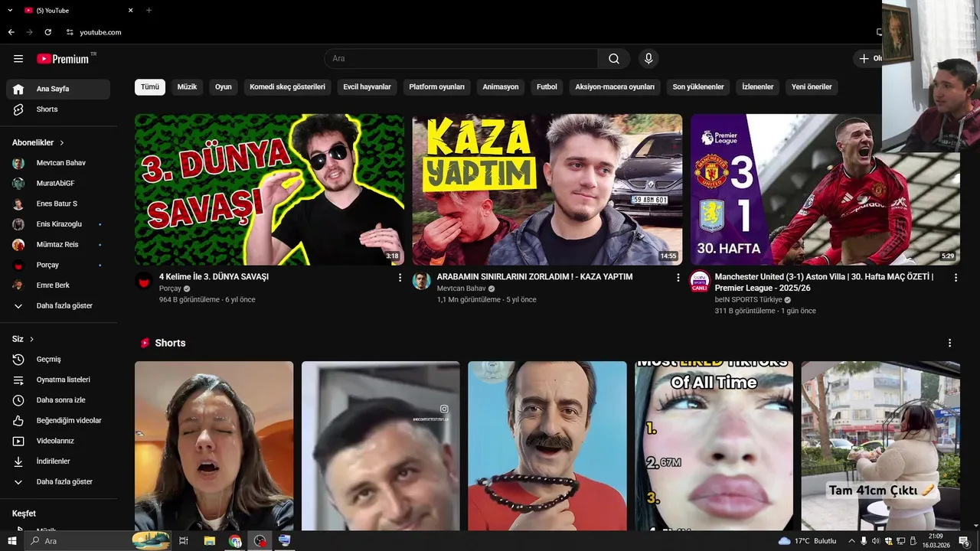
Task: View site information icon in address bar
Action: click(70, 32)
